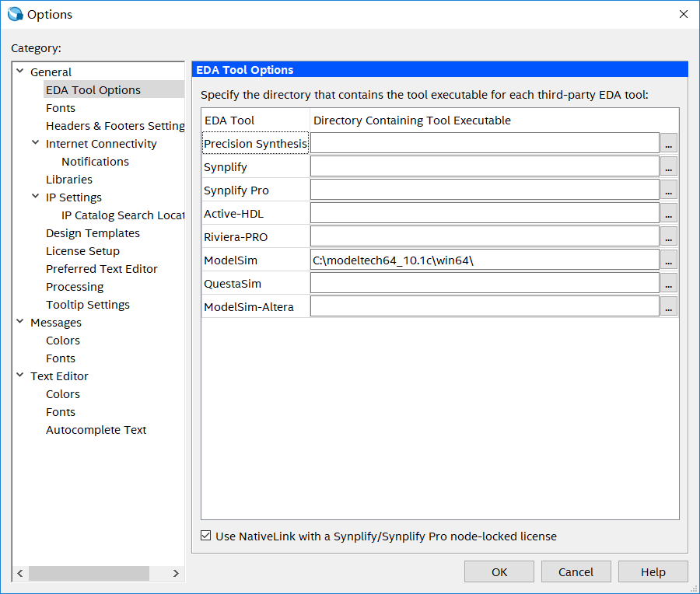Click the category tree scroll-left arrow
Image resolution: width=700 pixels, height=594 pixels.
click(x=20, y=573)
